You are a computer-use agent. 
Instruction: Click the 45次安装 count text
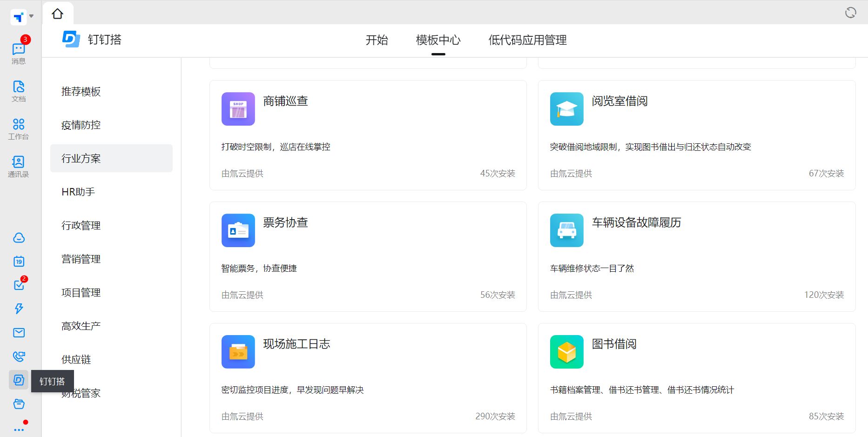tap(498, 174)
